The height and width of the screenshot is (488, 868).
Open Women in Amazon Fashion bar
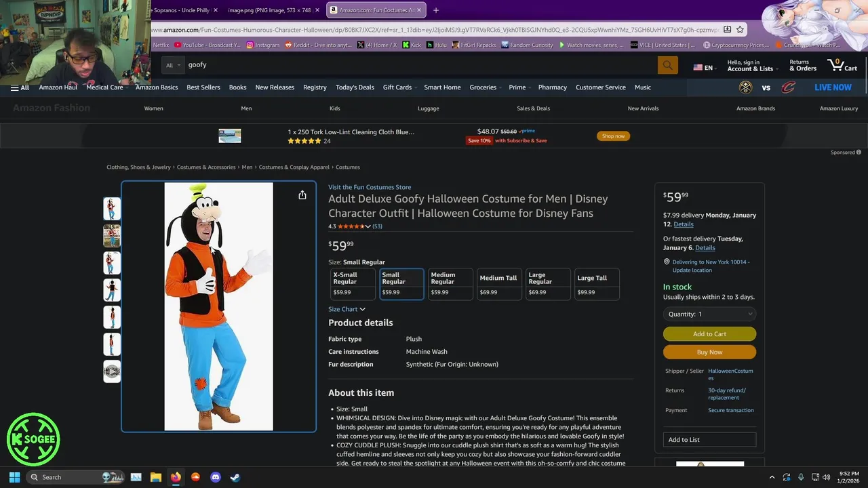(x=153, y=108)
